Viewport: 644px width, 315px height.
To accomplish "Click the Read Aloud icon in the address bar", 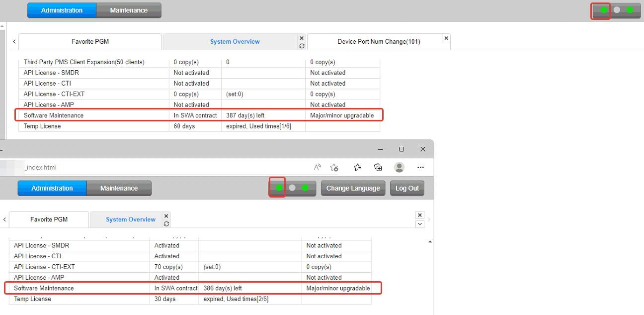I will coord(318,167).
